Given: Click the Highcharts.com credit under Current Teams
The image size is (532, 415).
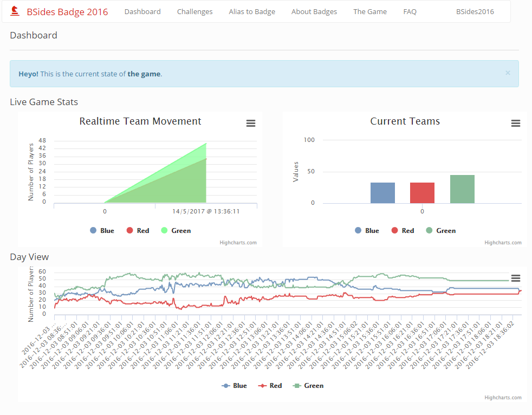Looking at the screenshot, I should [503, 243].
